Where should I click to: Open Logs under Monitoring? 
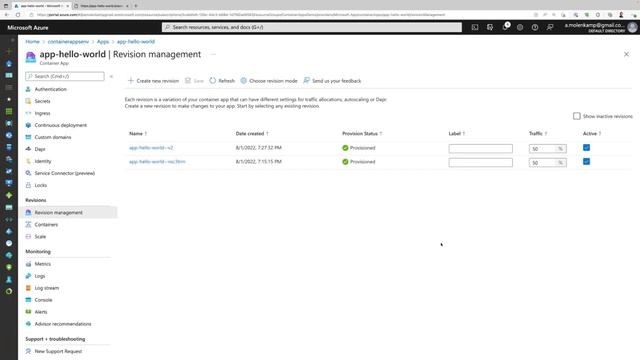click(x=40, y=276)
